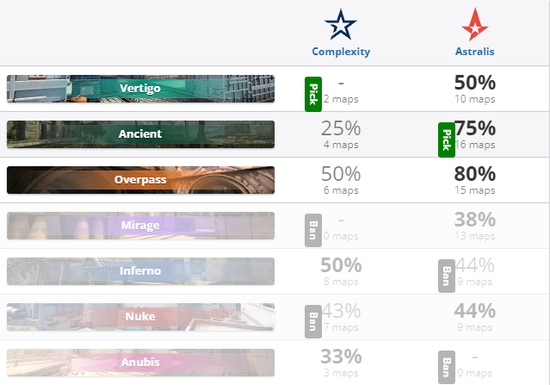This screenshot has width=550, height=385.
Task: Select the Vertigo map banner
Action: (141, 89)
